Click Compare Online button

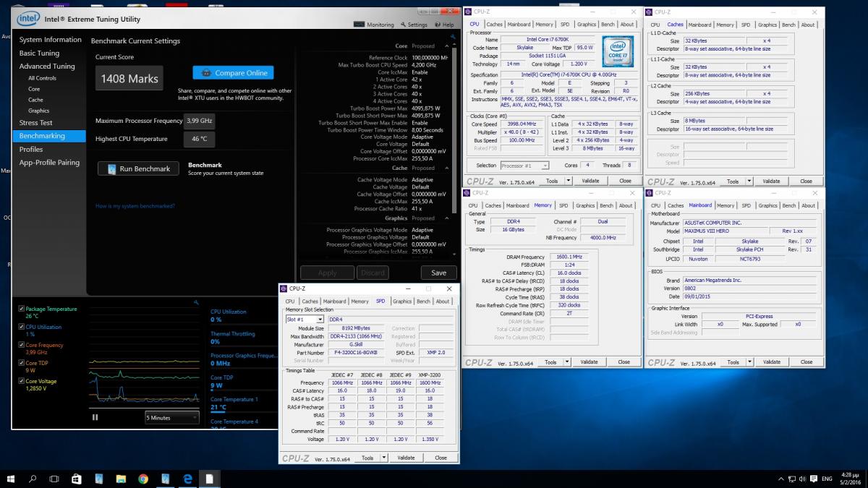234,72
